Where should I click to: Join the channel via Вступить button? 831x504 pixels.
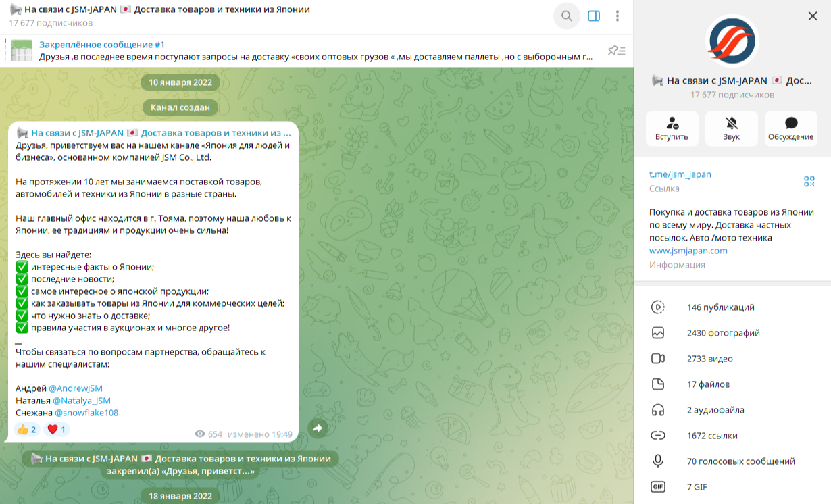[672, 129]
